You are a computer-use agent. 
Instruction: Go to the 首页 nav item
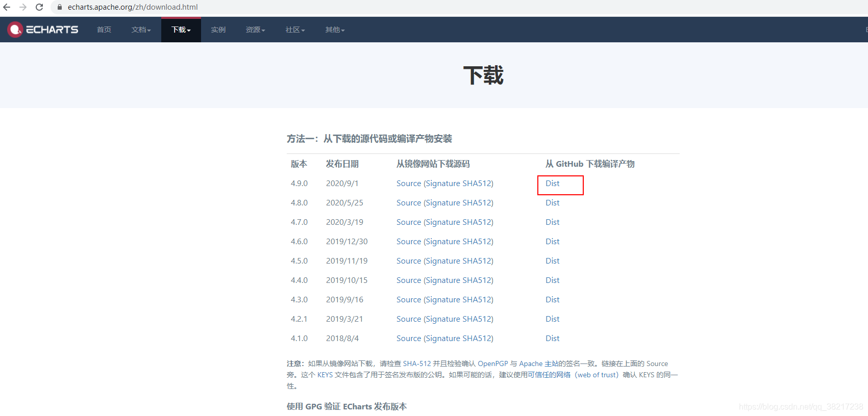[x=104, y=30]
